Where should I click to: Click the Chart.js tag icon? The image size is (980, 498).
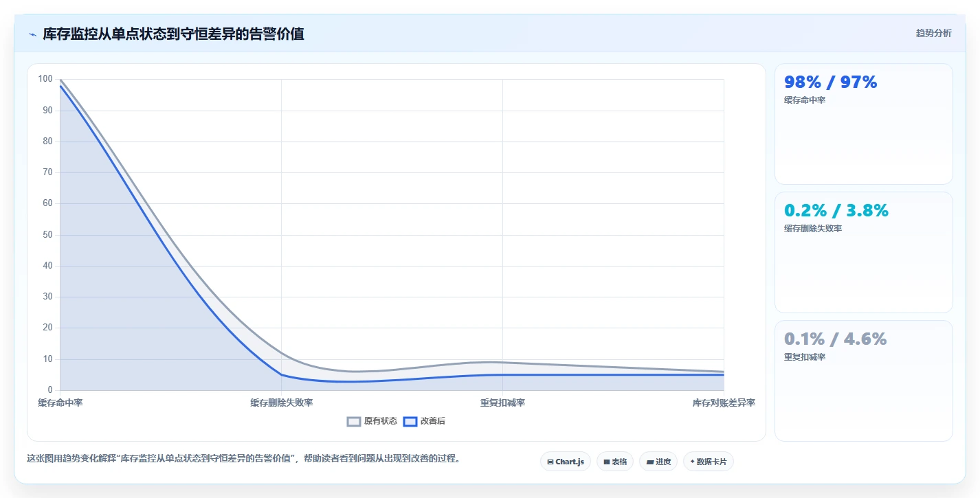tap(550, 462)
